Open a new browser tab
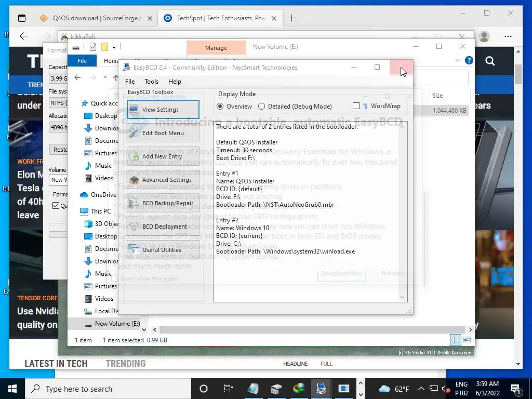The height and width of the screenshot is (399, 532). point(291,18)
